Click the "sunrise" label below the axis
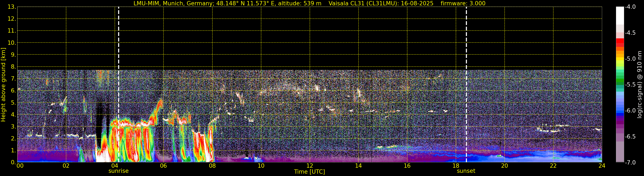Viewport: 644px width, 176px height. pos(119,171)
